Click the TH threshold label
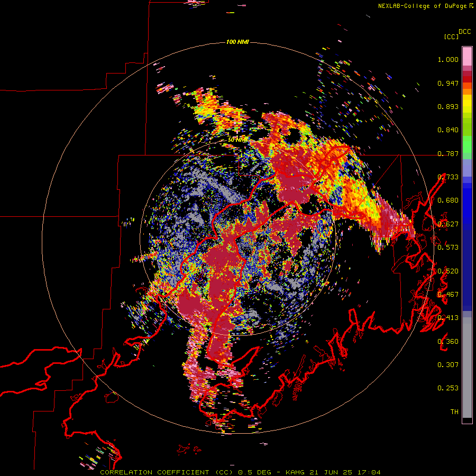Viewport: 476px width, 476px height. 454,412
